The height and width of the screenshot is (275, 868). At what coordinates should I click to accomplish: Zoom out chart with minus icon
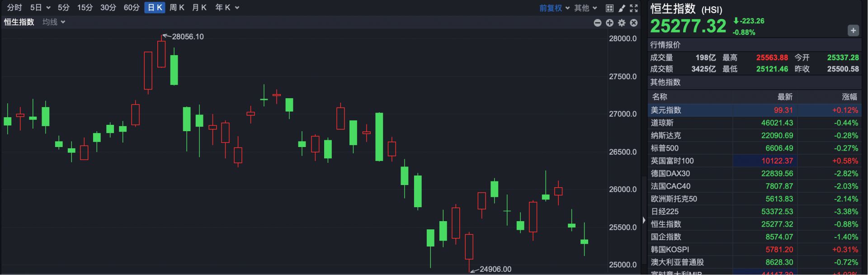click(x=598, y=23)
